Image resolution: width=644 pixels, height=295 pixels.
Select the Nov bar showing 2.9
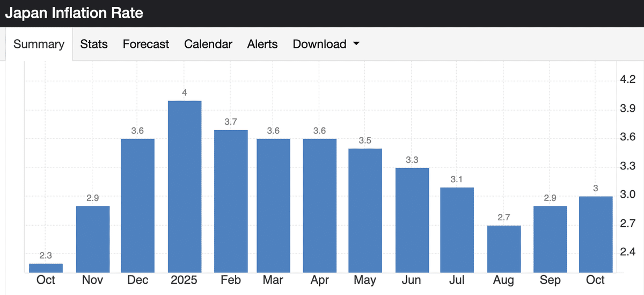pyautogui.click(x=93, y=239)
